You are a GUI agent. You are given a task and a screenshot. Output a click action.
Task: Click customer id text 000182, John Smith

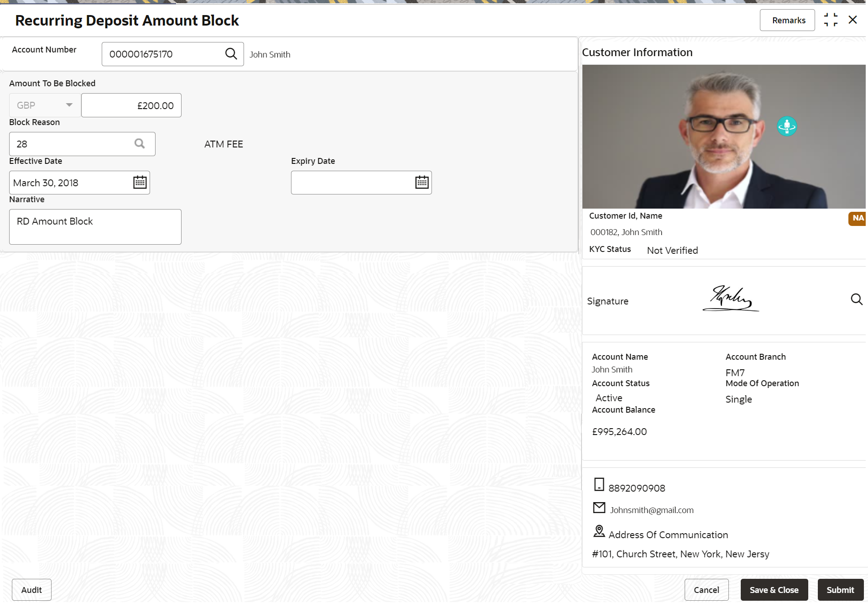pyautogui.click(x=626, y=232)
